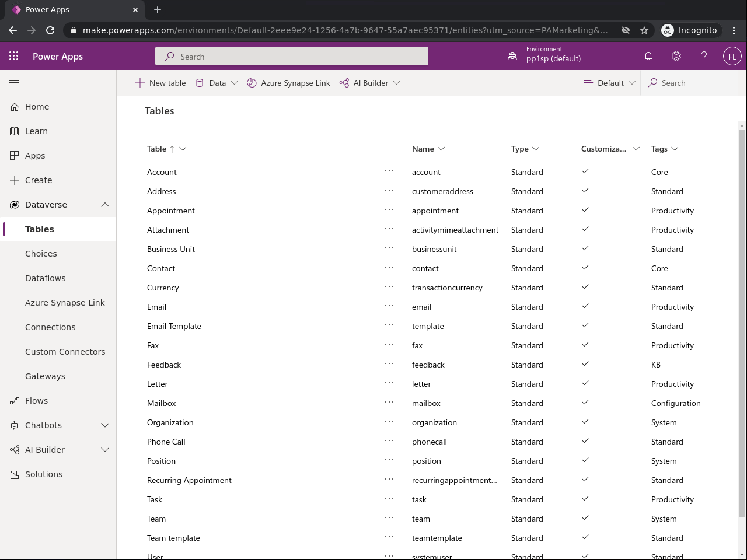
Task: Collapse the Dataverse section
Action: pyautogui.click(x=105, y=205)
